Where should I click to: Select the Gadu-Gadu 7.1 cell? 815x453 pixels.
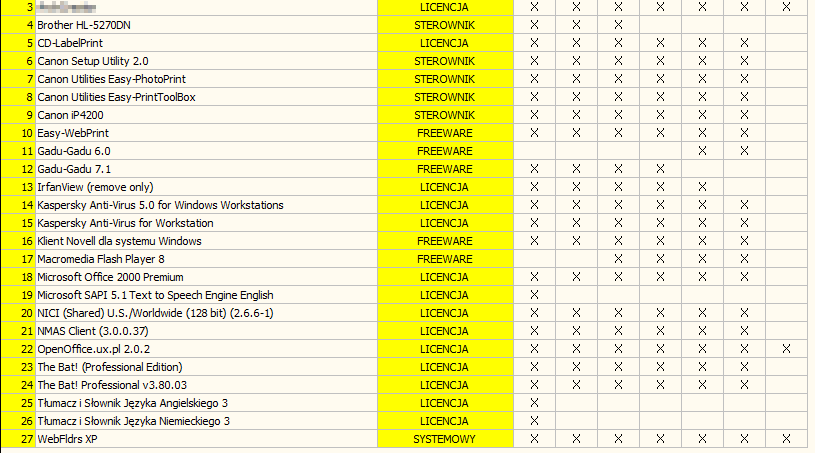point(206,169)
